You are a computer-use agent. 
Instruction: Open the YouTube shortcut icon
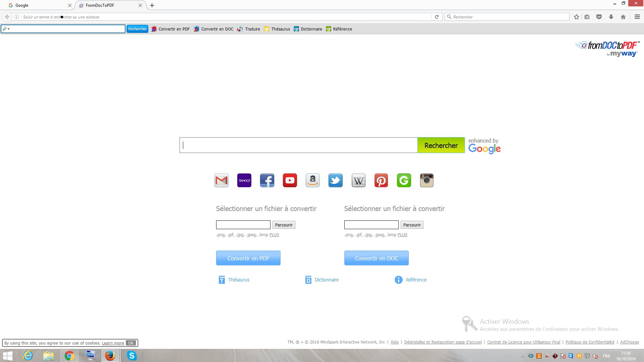pyautogui.click(x=290, y=180)
